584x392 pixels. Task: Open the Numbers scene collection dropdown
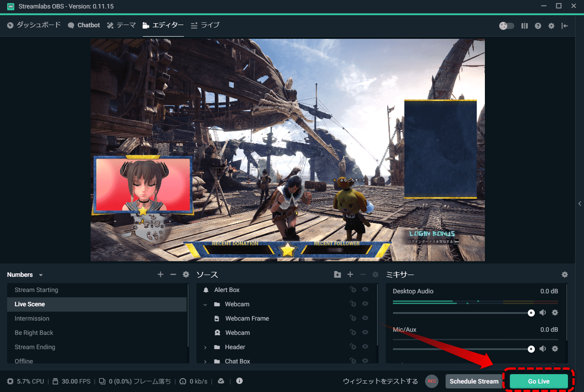(41, 275)
